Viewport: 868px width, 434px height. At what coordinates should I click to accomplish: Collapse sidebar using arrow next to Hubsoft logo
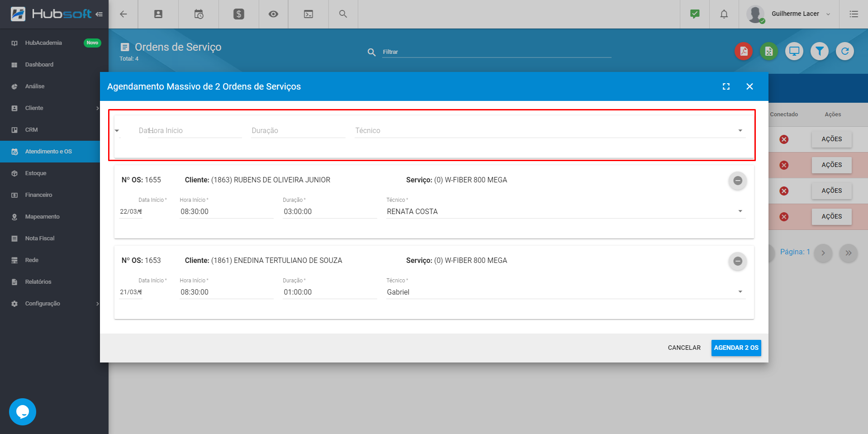click(x=99, y=14)
